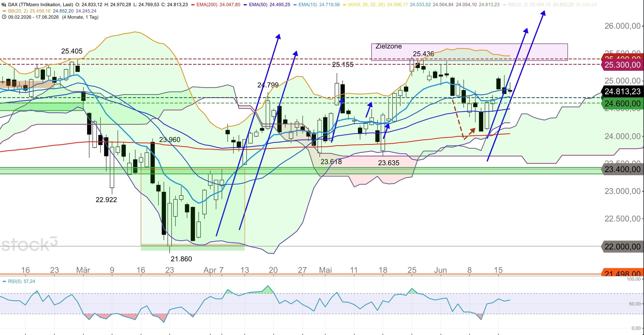Click the magenta 25.300,00 price level tag
The height and width of the screenshot is (335, 644).
pos(622,65)
